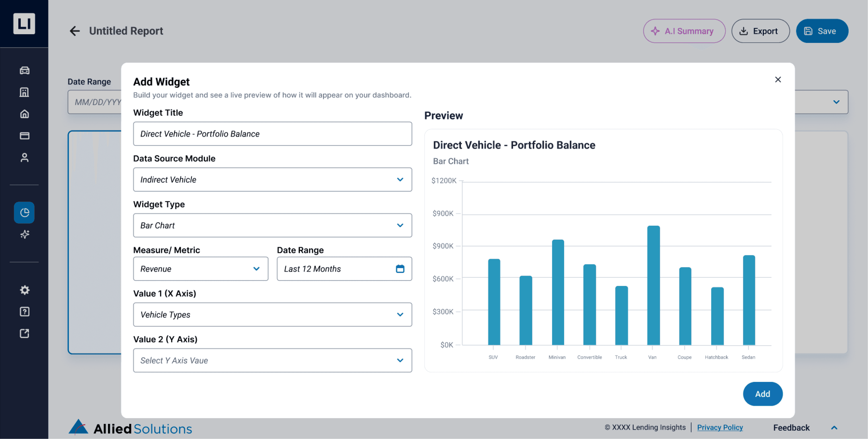Click the external link sidebar icon
Viewport: 868px width, 439px height.
pyautogui.click(x=24, y=334)
